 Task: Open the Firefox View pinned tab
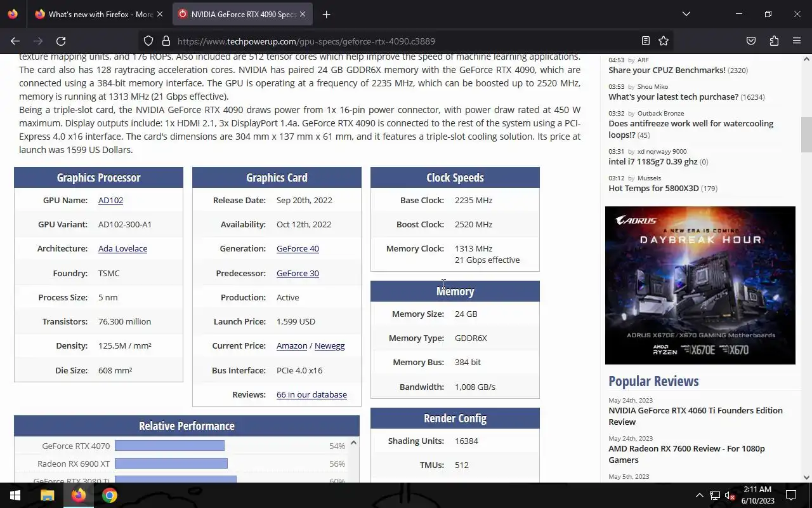tap(13, 14)
